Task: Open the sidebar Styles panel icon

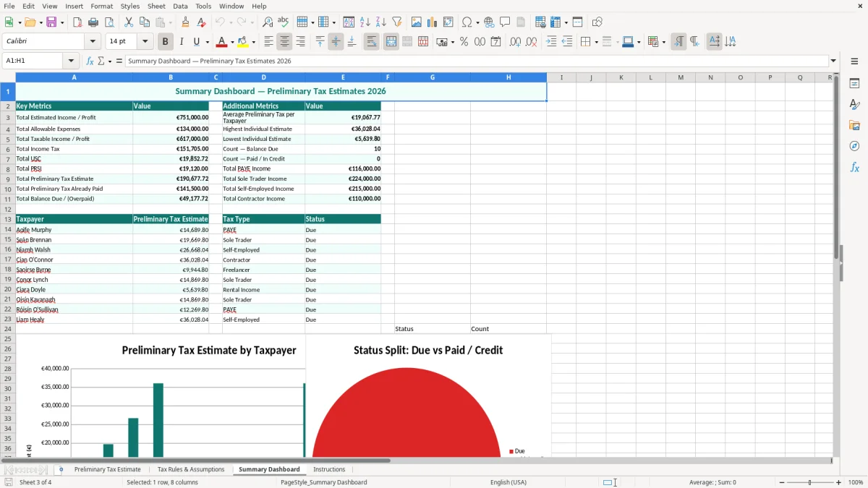Action: pyautogui.click(x=854, y=104)
